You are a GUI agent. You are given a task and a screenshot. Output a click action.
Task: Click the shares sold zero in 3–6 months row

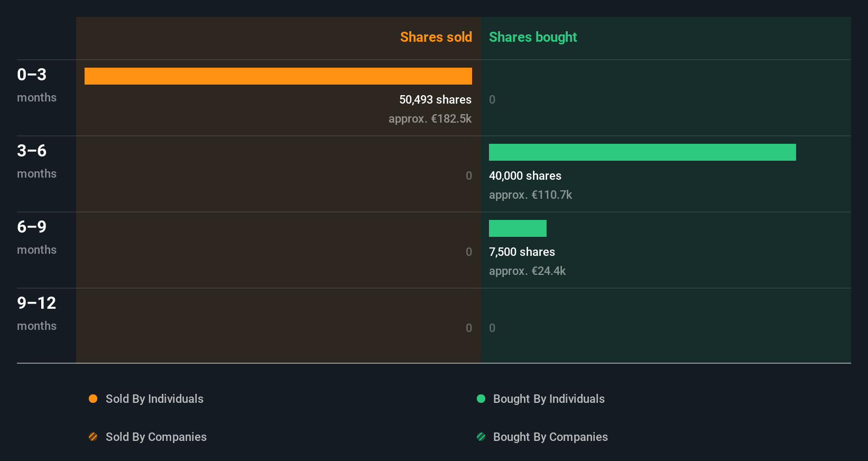tap(469, 176)
